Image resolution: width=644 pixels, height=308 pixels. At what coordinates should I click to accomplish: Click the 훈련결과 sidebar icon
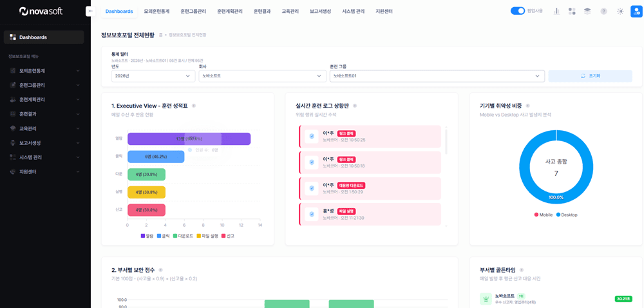13,114
